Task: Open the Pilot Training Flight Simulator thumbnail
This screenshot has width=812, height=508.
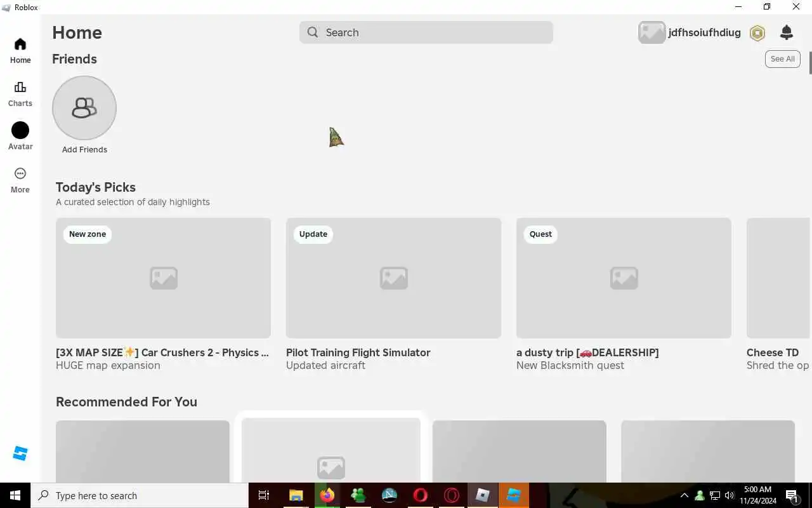Action: (x=393, y=278)
